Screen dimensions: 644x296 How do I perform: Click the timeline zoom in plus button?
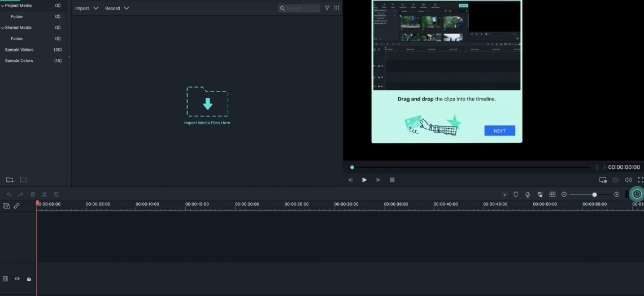(x=616, y=194)
